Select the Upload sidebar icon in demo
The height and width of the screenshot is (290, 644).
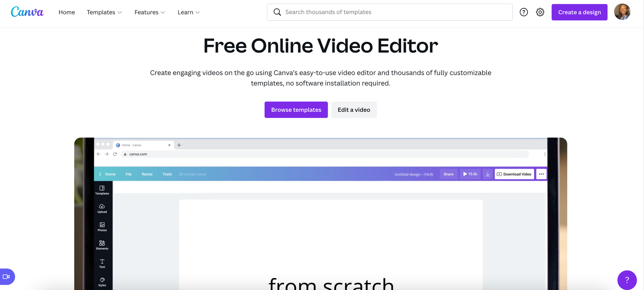pyautogui.click(x=102, y=208)
